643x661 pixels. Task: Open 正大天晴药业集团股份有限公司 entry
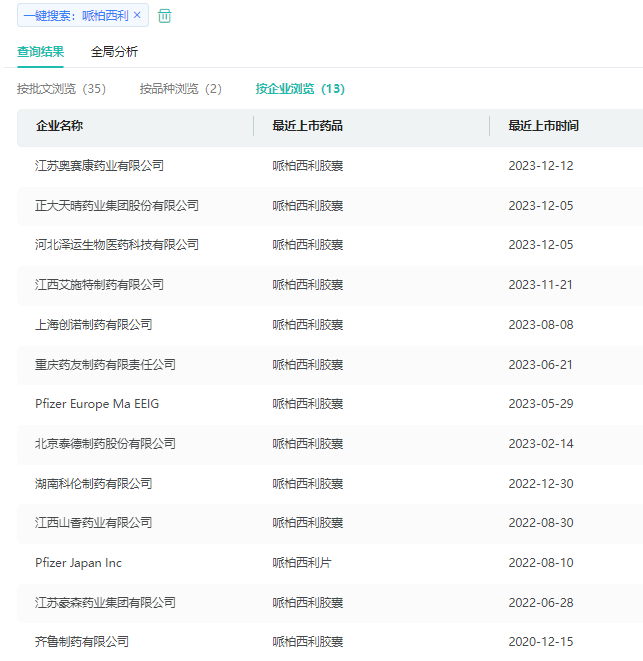point(117,206)
